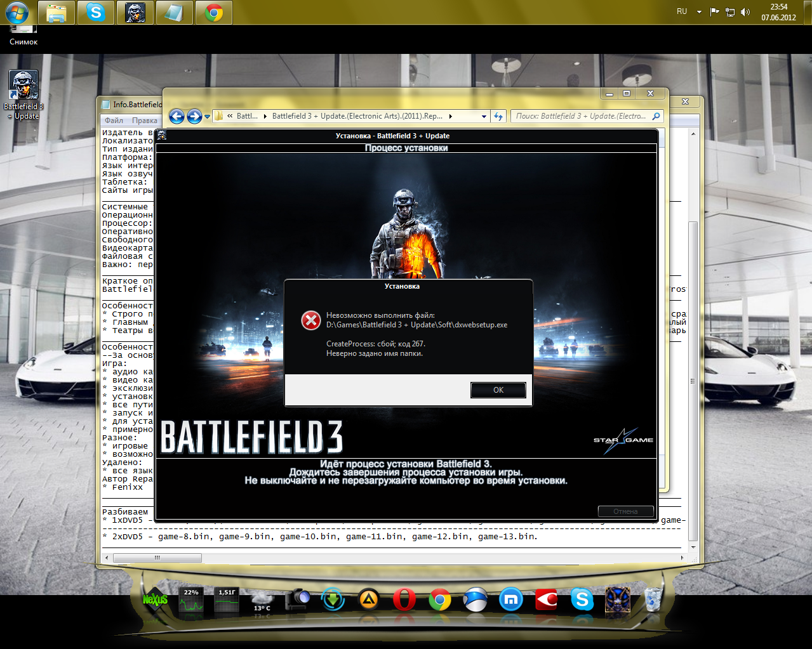This screenshot has height=649, width=812.
Task: Open the Battlefield 3 + Update desktop shortcut
Action: point(23,95)
